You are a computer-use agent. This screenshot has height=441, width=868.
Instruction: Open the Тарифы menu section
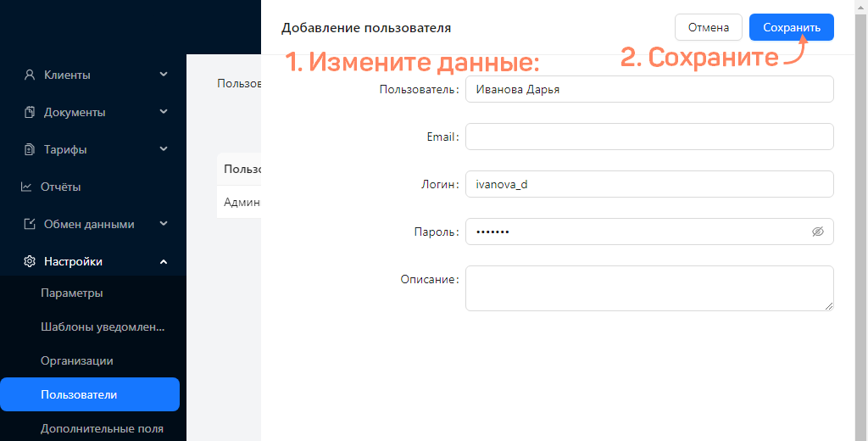pyautogui.click(x=93, y=149)
